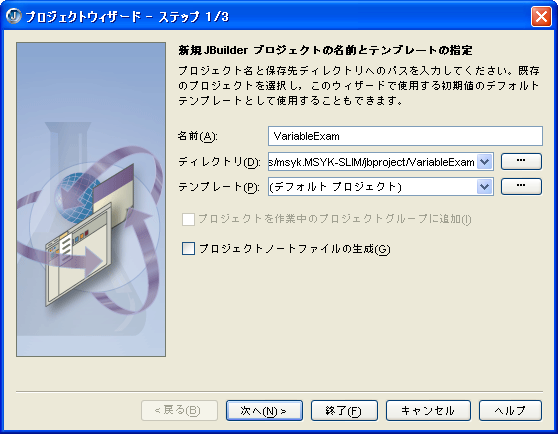Image resolution: width=558 pixels, height=434 pixels.
Task: Enable プロジェクトノートファイルの生成 checkbox
Action: 188,248
